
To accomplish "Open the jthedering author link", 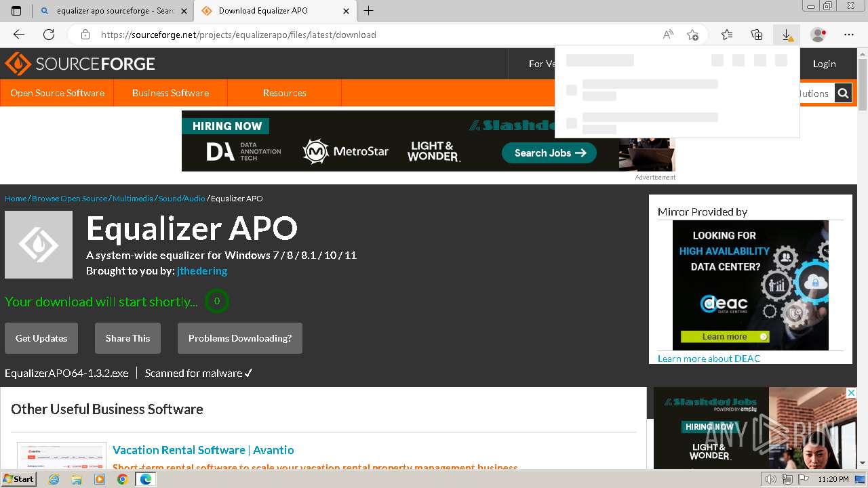I will [x=202, y=271].
